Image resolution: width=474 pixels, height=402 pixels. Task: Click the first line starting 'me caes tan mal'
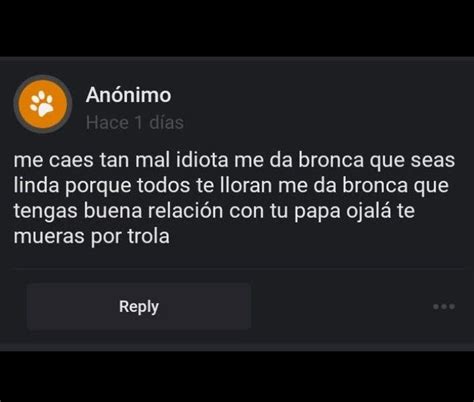(234, 160)
